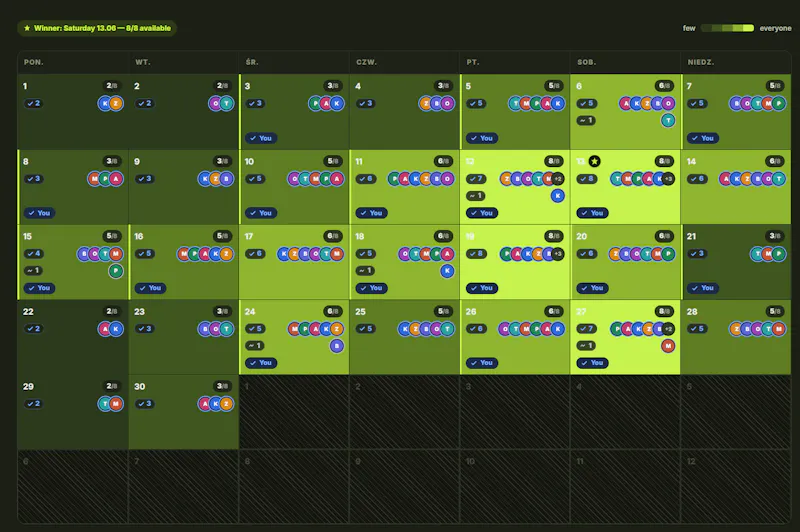Screen dimensions: 800x532
Task: Toggle the You badge on day 8
Action: [39, 213]
